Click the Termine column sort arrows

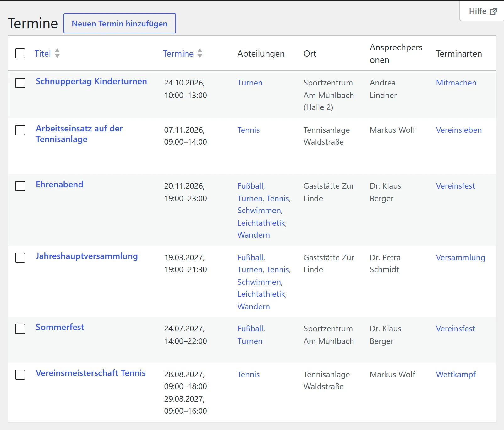(x=200, y=53)
